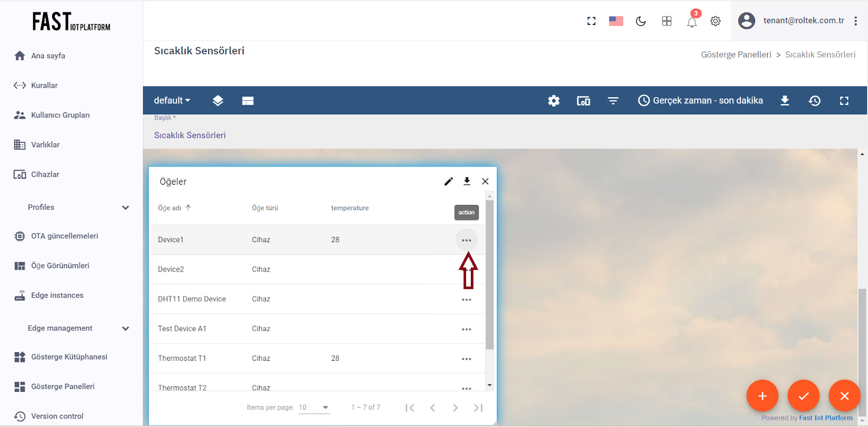
Task: Sort by Öğe adı column
Action: point(175,208)
